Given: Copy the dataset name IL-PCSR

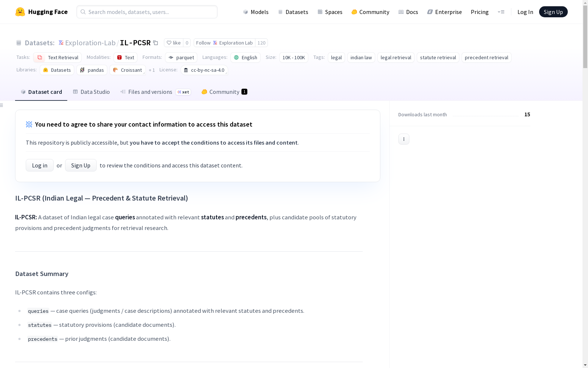Looking at the screenshot, I should tap(155, 43).
